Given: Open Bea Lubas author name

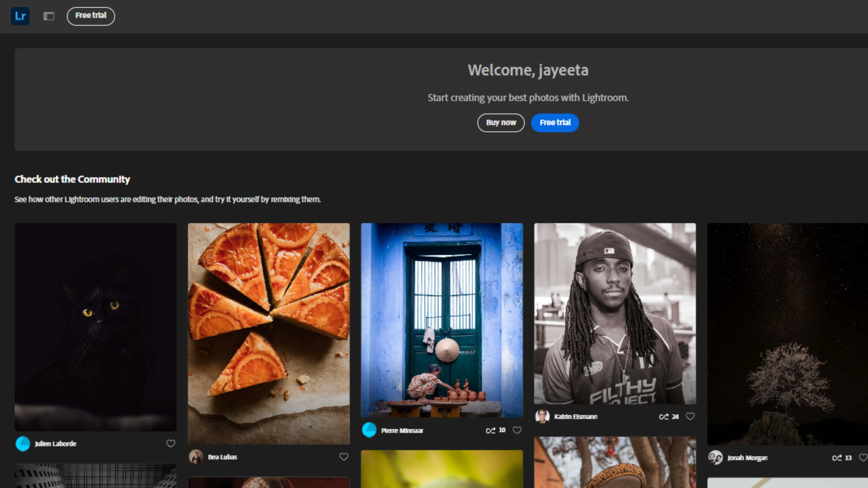Looking at the screenshot, I should pos(222,457).
